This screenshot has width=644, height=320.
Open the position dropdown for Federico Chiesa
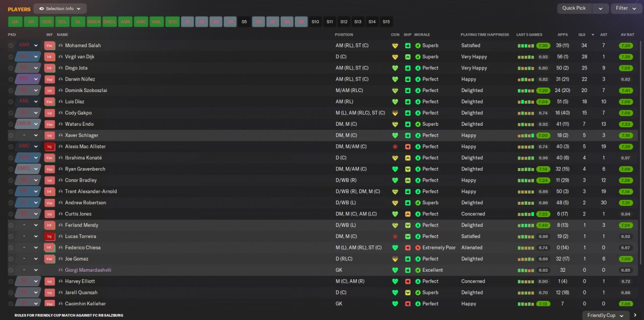pyautogui.click(x=36, y=248)
